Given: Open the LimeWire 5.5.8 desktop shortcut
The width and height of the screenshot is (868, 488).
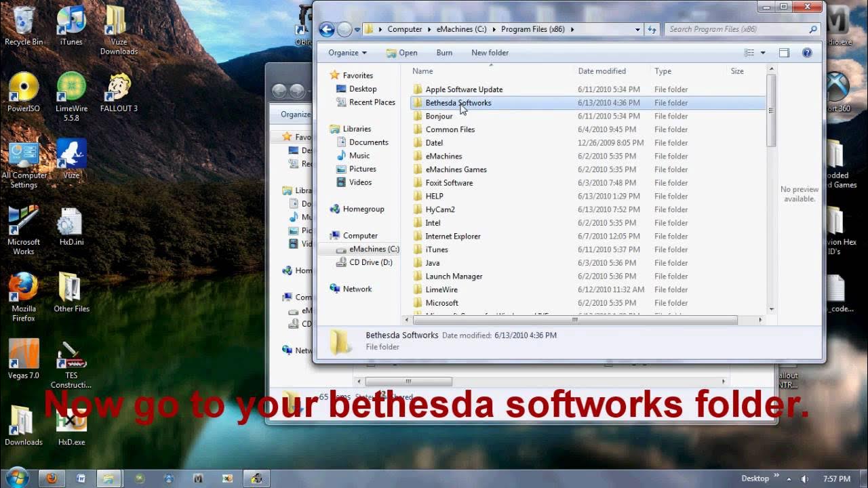Looking at the screenshot, I should coord(71,96).
